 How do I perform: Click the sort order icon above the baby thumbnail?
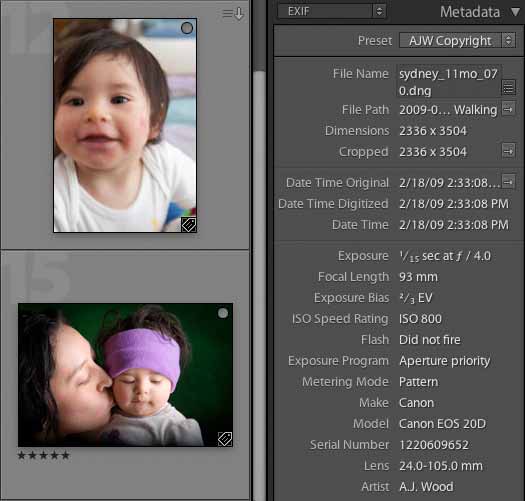coord(233,14)
